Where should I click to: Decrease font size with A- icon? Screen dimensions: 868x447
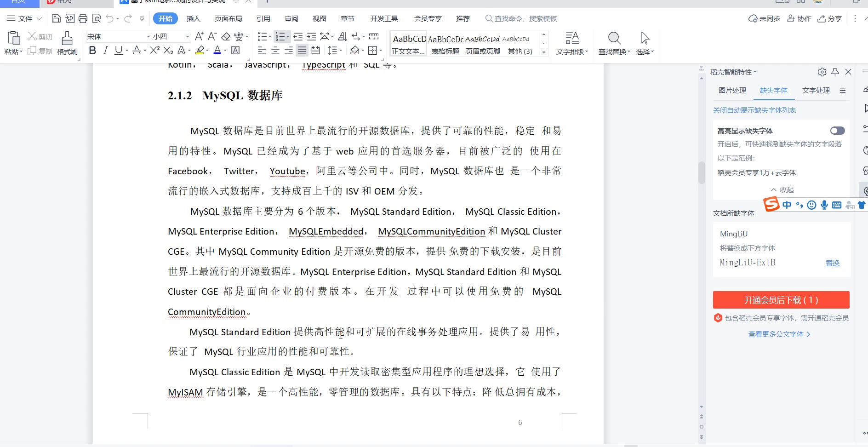coord(212,36)
